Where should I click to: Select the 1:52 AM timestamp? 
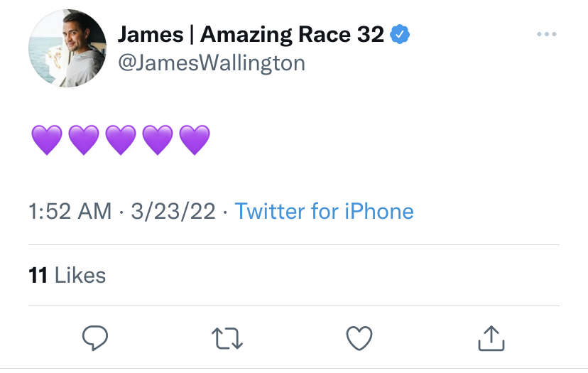point(70,211)
